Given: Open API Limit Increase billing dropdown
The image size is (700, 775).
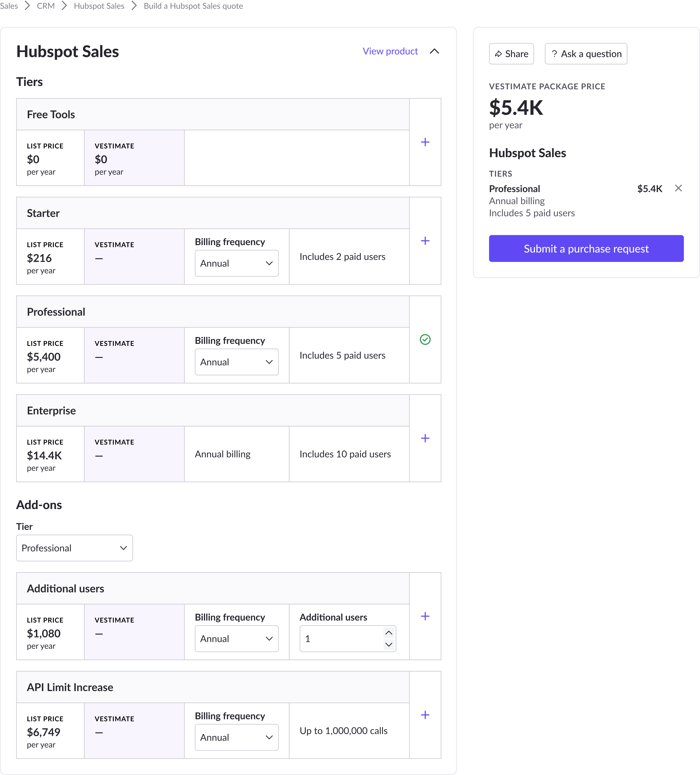Looking at the screenshot, I should point(236,738).
